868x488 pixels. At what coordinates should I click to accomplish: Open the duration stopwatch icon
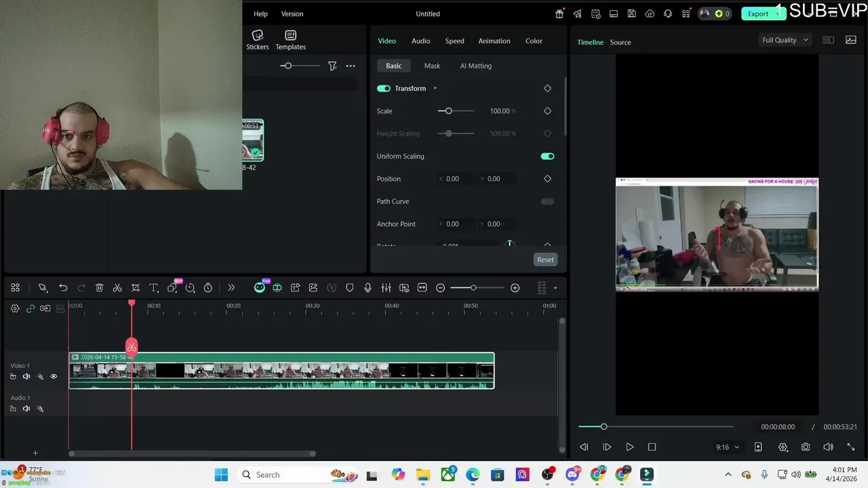[x=208, y=288]
